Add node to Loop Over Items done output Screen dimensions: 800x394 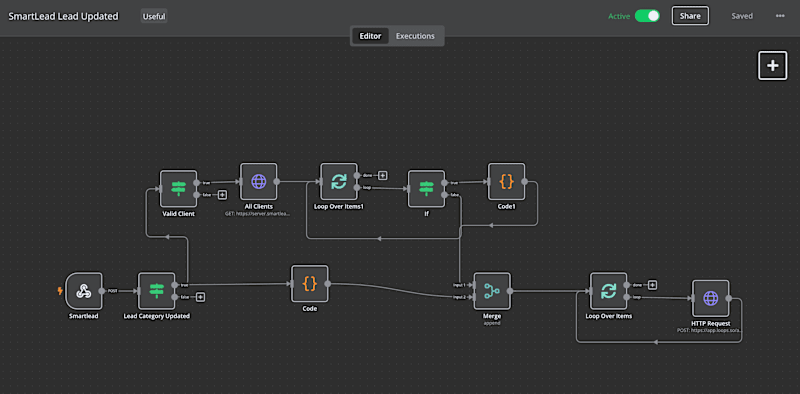(x=652, y=285)
